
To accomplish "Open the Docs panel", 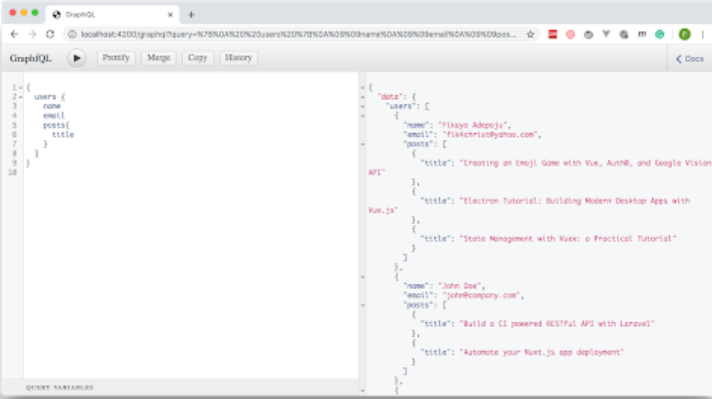I will tap(690, 59).
